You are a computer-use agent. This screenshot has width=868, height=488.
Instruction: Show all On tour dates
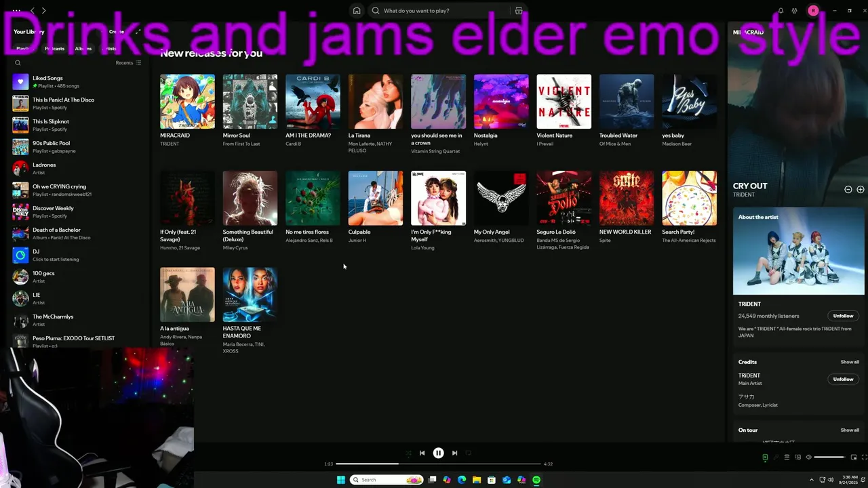click(x=850, y=430)
